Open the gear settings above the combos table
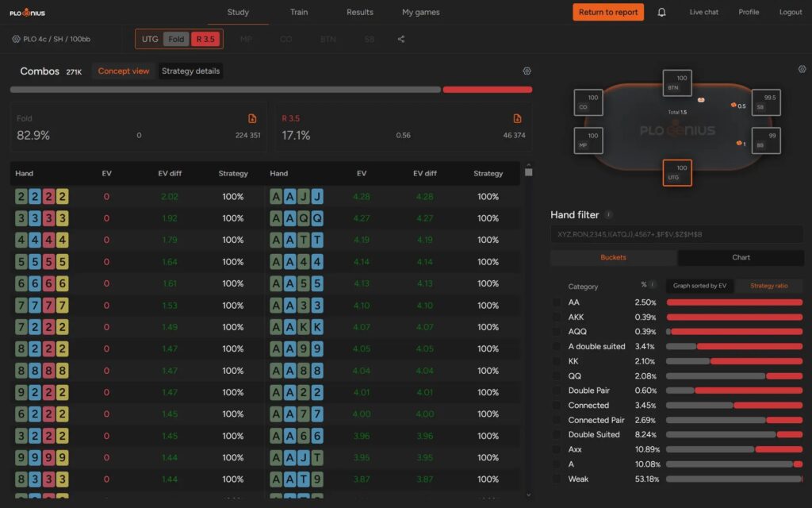 point(527,71)
